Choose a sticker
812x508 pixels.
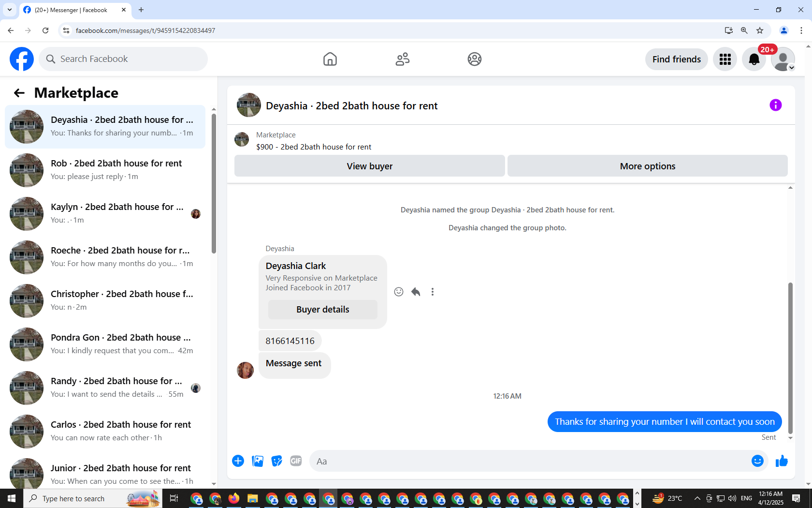point(277,461)
